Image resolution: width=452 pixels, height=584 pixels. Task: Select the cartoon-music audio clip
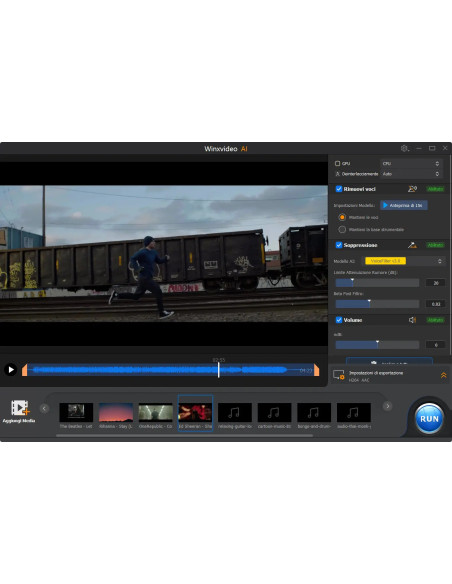click(x=274, y=412)
